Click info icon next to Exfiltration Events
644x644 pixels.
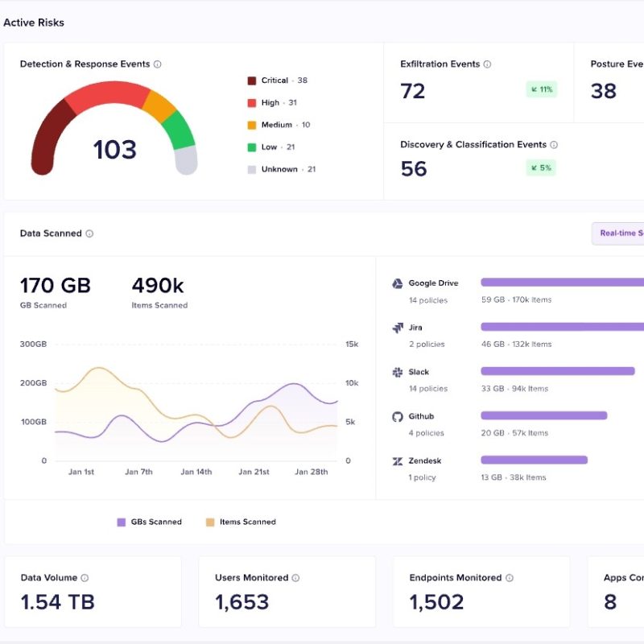click(x=487, y=64)
